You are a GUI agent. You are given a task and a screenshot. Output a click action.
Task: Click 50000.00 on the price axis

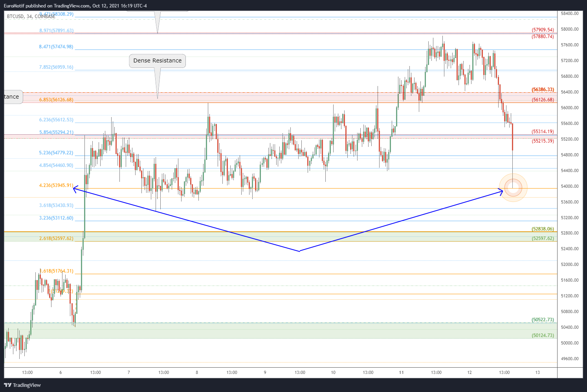[570, 343]
